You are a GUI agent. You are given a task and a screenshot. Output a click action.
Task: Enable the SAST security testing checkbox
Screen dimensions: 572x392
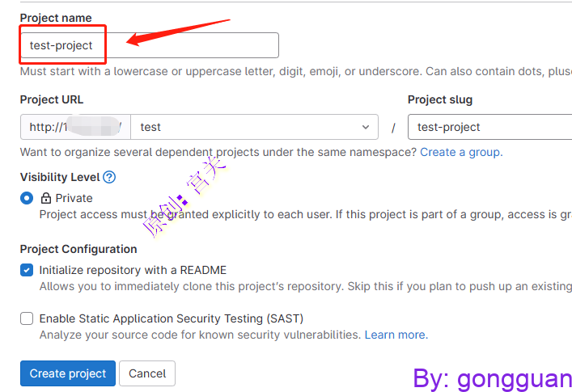click(x=27, y=318)
